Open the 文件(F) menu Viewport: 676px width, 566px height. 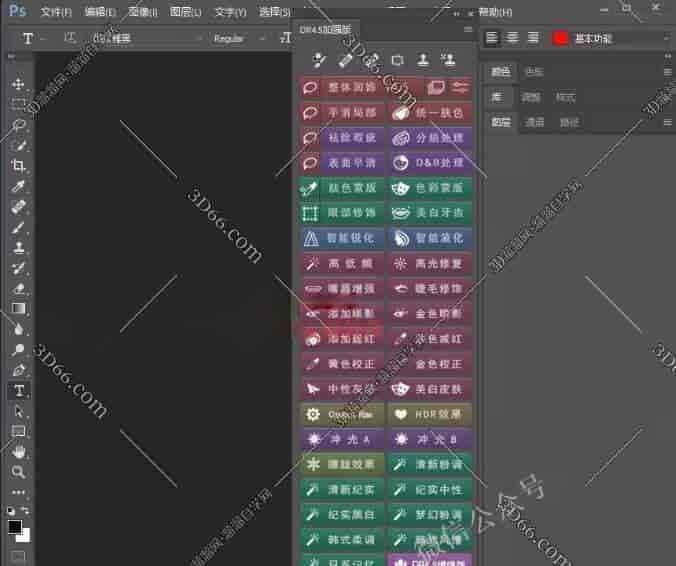(x=57, y=12)
